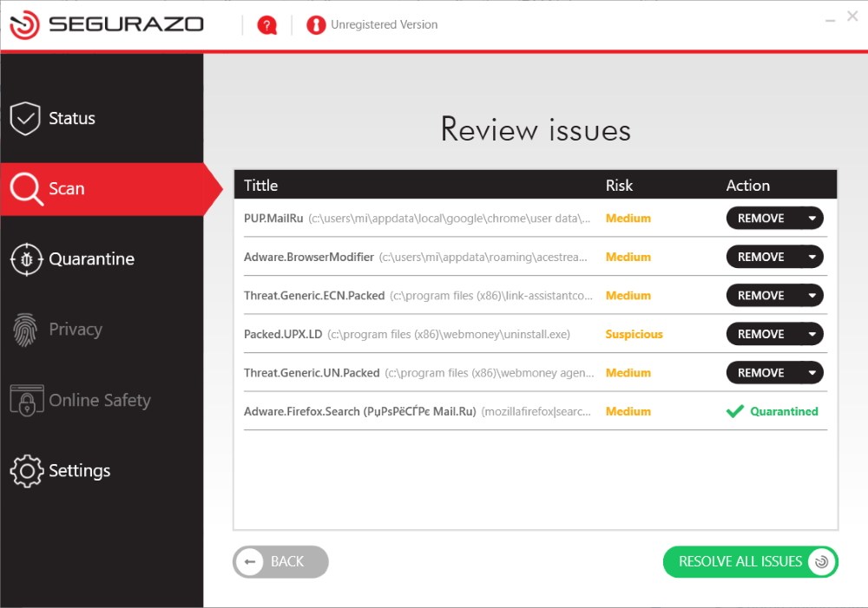This screenshot has width=868, height=608.
Task: Click the Online Safety padlock icon
Action: [27, 400]
